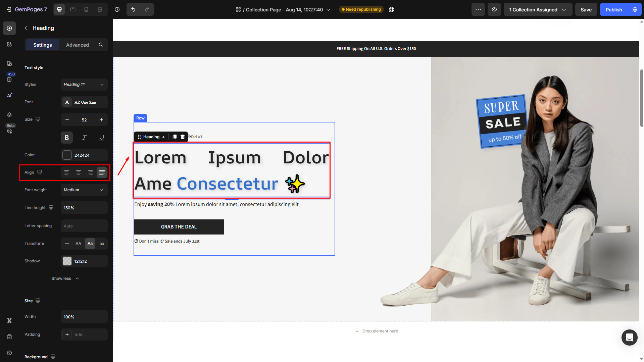Click the Publish button
Image resolution: width=644 pixels, height=362 pixels.
pyautogui.click(x=613, y=9)
